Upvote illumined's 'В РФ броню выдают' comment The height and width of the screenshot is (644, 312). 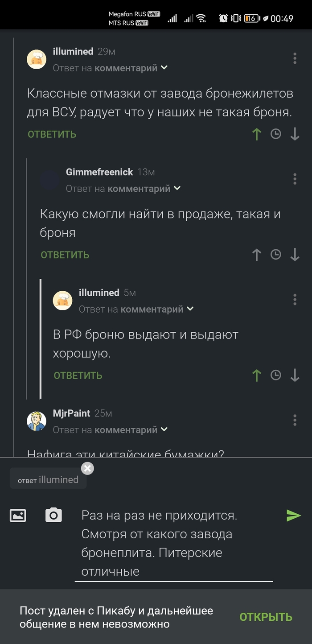click(256, 375)
